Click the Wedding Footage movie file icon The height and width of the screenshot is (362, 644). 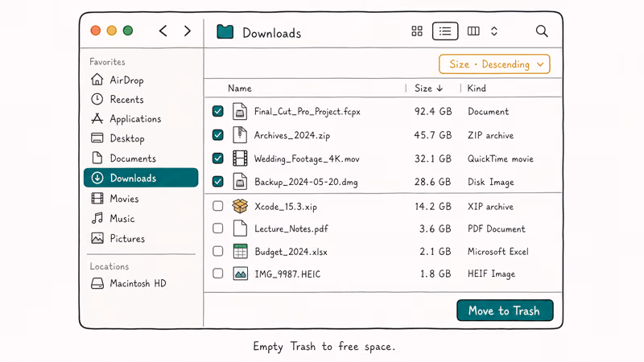240,158
